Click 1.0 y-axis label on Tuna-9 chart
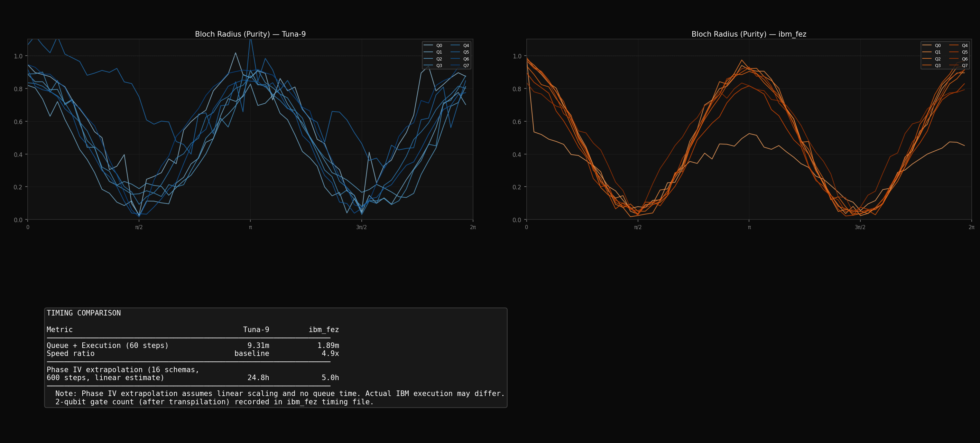 (18, 56)
